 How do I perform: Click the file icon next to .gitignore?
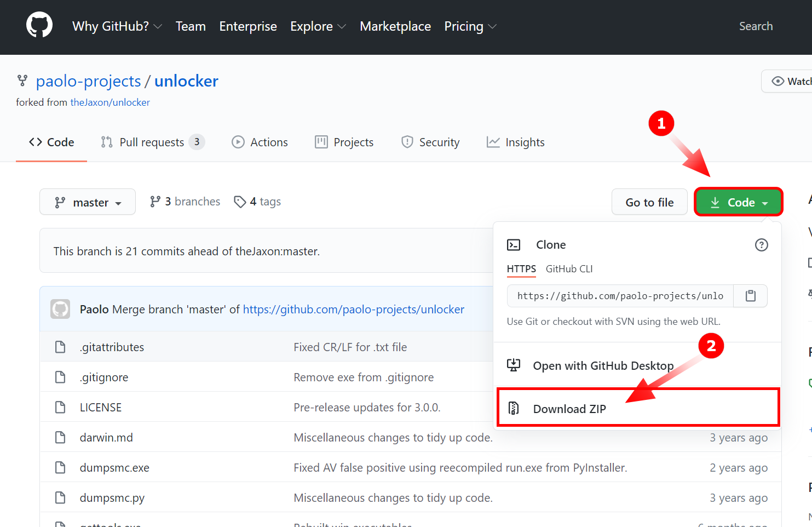(60, 377)
